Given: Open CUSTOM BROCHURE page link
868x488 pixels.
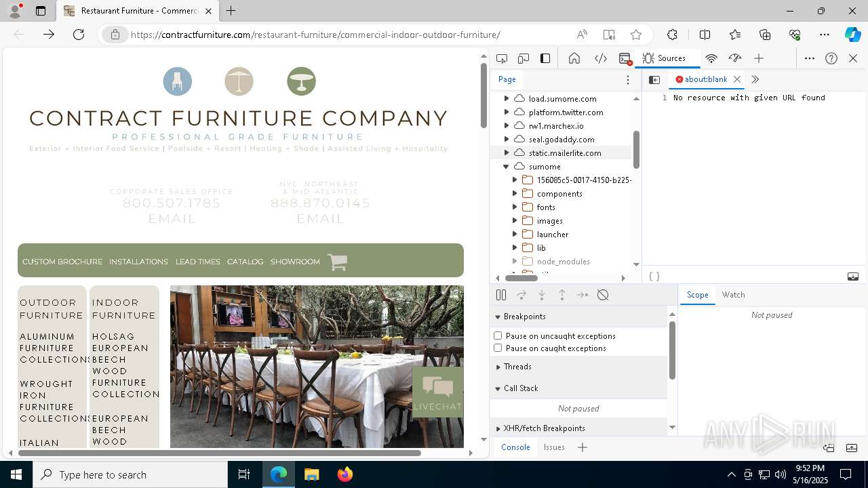Looking at the screenshot, I should [62, 262].
